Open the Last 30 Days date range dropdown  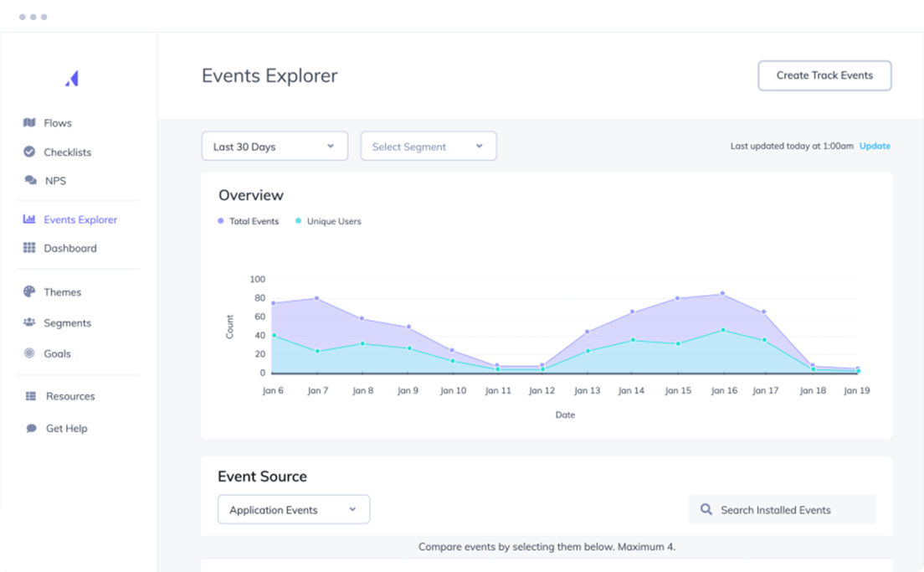click(275, 146)
